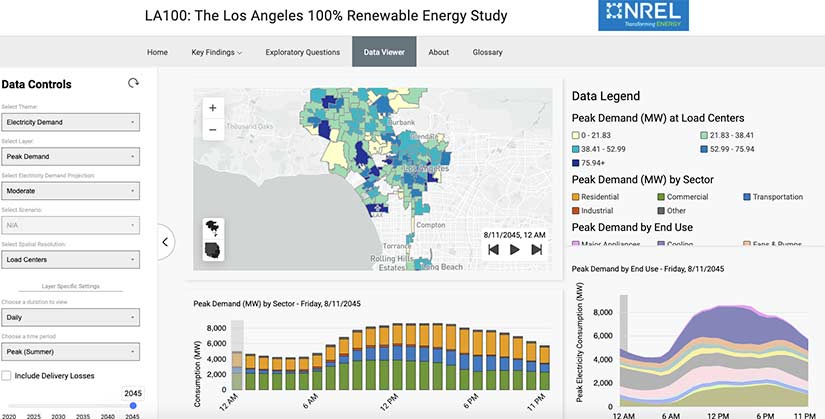Click the 75.94+ legend swatch
Viewport: 825px width, 419px height.
pyautogui.click(x=576, y=163)
